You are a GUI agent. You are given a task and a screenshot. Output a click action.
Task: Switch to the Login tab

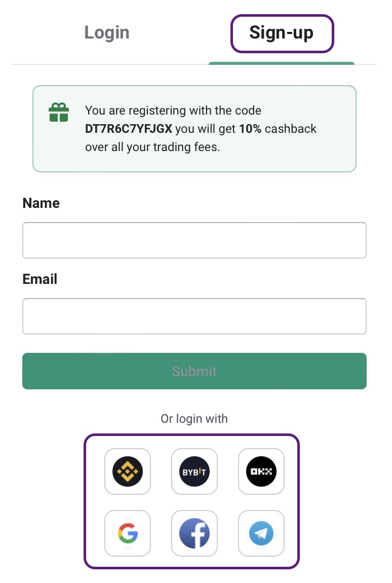click(x=107, y=33)
